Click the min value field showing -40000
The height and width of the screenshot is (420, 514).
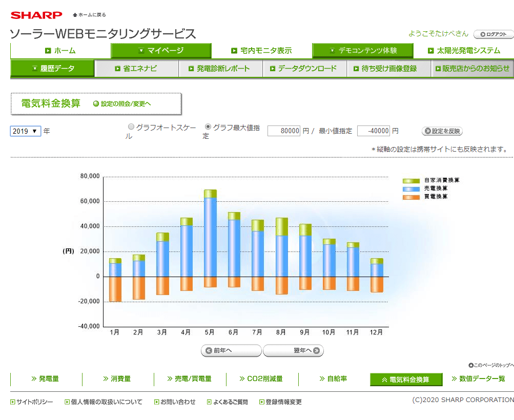pos(374,131)
